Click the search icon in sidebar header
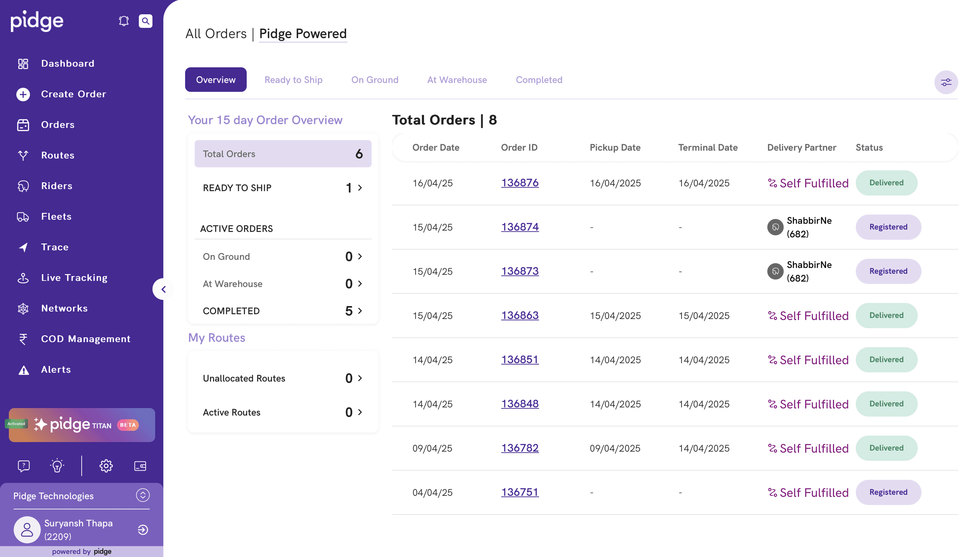Screen dimensions: 980x557 pos(146,21)
